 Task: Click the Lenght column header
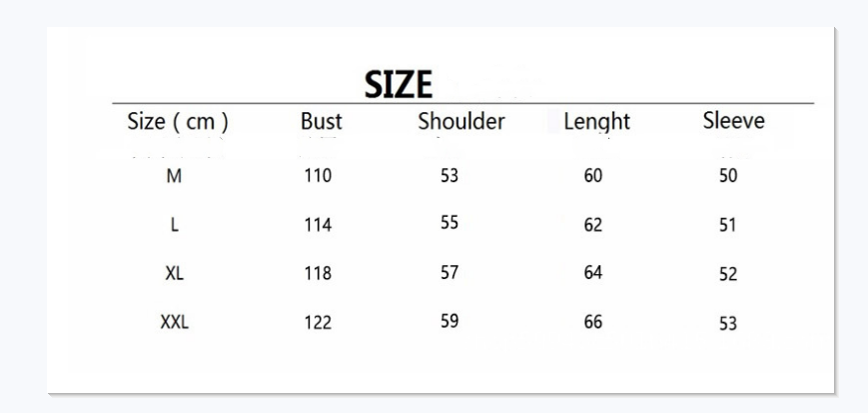(x=596, y=122)
